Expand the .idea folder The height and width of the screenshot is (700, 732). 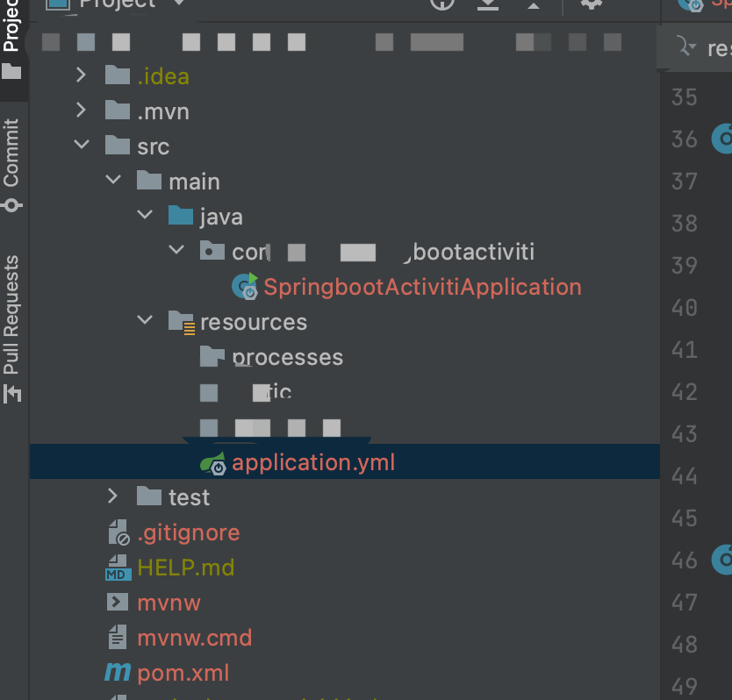coord(81,75)
